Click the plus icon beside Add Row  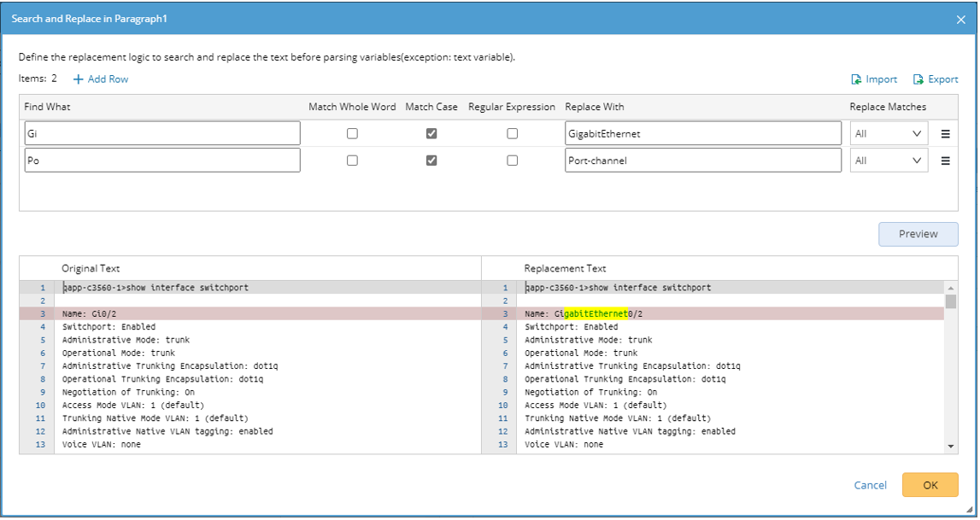pyautogui.click(x=78, y=79)
